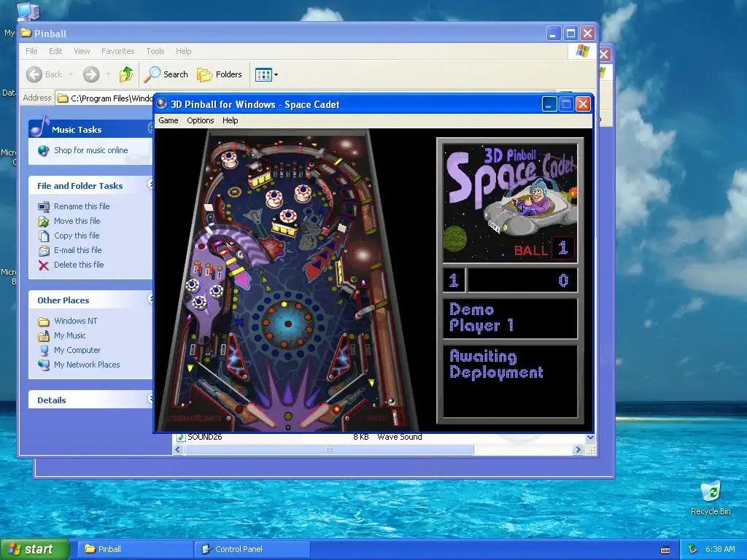
Task: Select the SOUND26 wave file row
Action: [299, 437]
